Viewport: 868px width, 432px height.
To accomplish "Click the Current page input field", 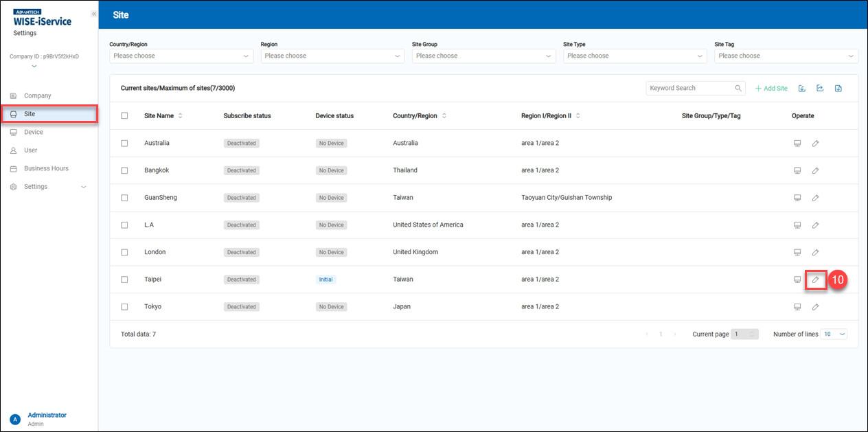I will pos(746,334).
